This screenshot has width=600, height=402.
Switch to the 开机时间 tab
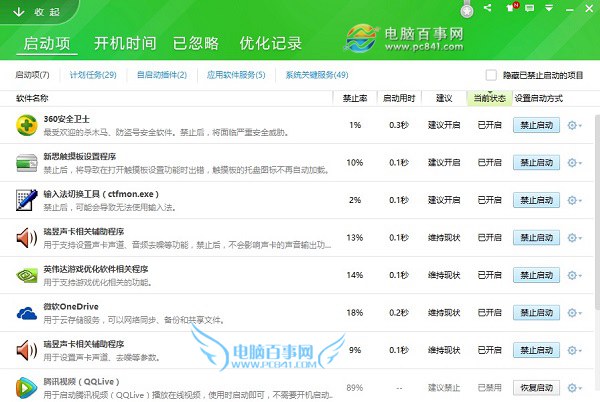click(x=124, y=44)
